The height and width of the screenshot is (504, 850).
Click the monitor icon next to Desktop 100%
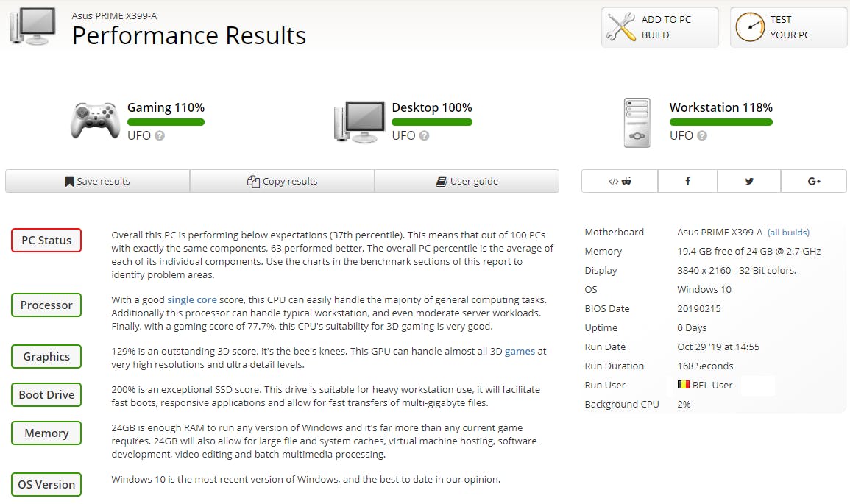tap(359, 121)
